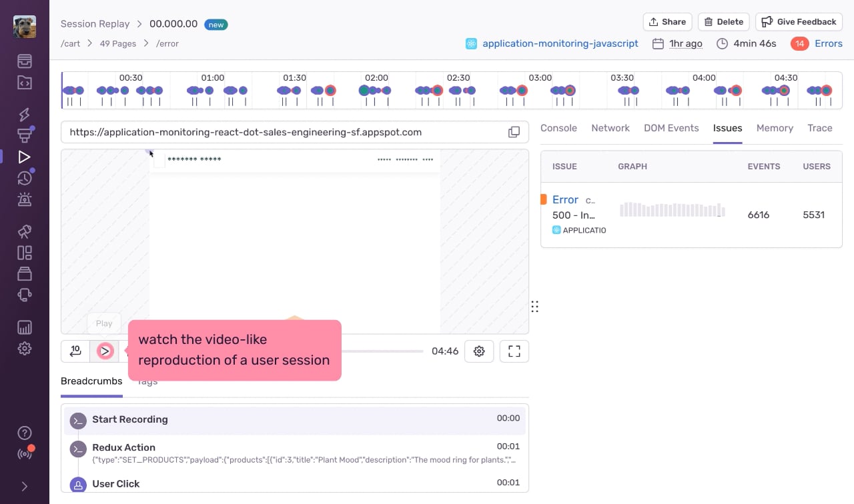
Task: Open the Help question mark icon
Action: [x=25, y=433]
